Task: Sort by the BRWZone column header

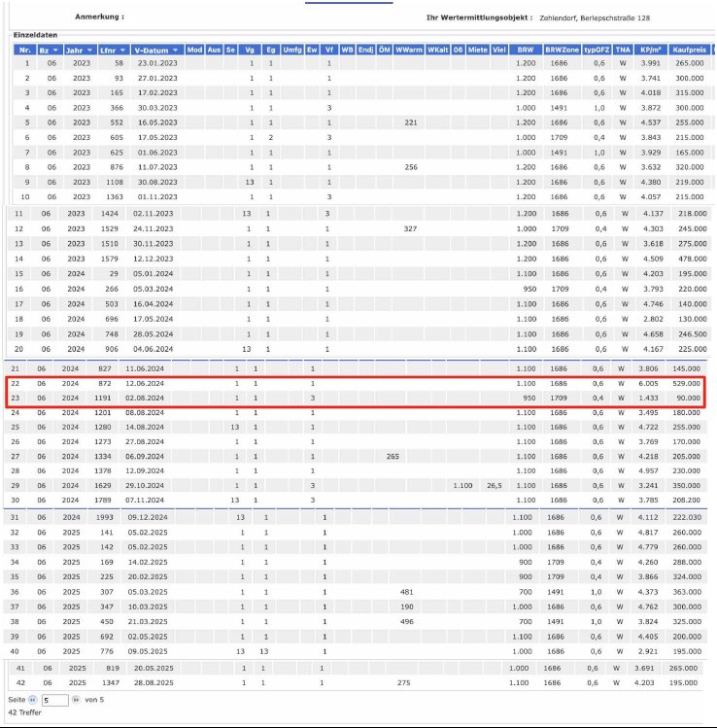Action: click(562, 50)
